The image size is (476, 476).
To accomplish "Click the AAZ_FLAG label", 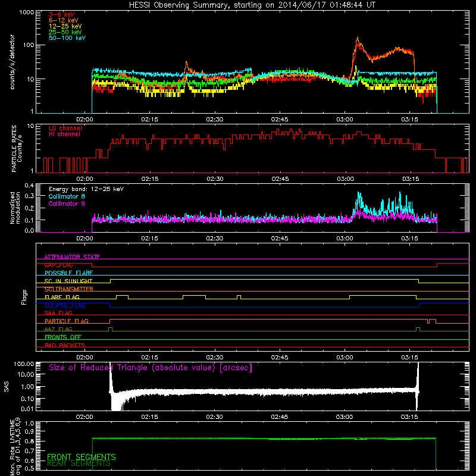I will [58, 329].
